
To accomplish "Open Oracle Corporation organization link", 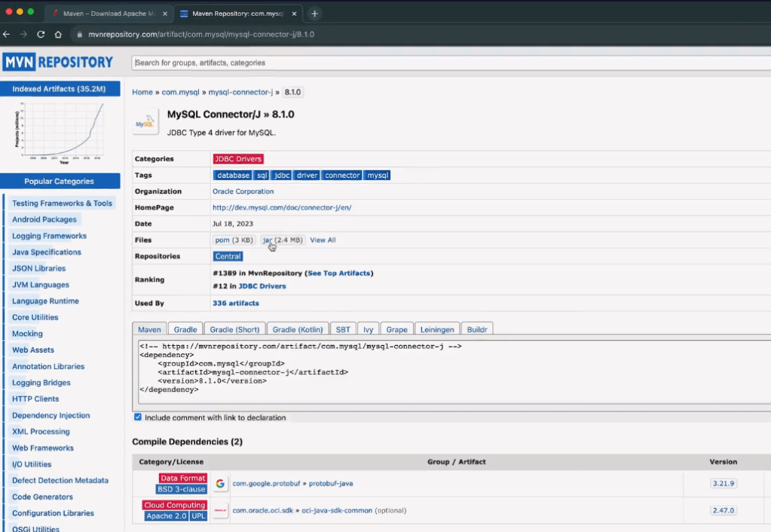I will point(243,191).
